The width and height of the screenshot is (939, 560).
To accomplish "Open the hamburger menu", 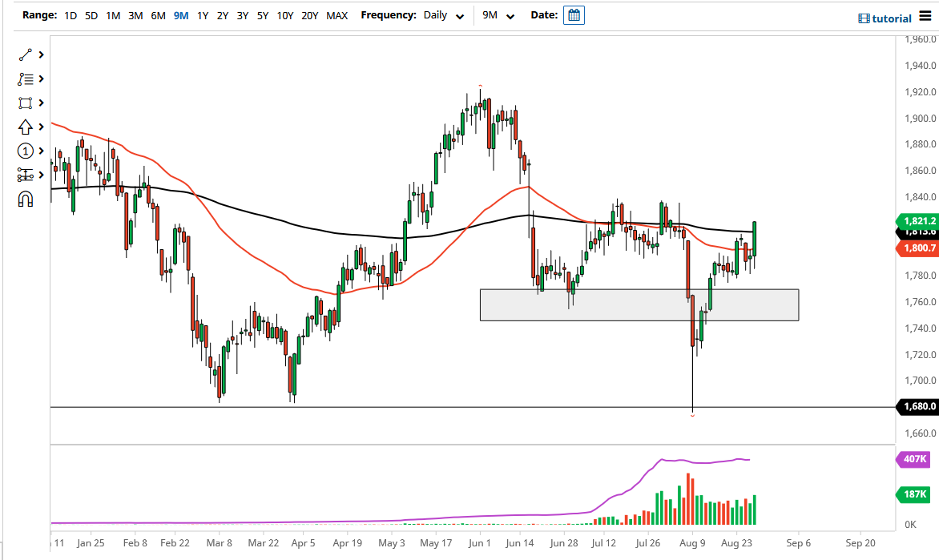I will pyautogui.click(x=925, y=17).
